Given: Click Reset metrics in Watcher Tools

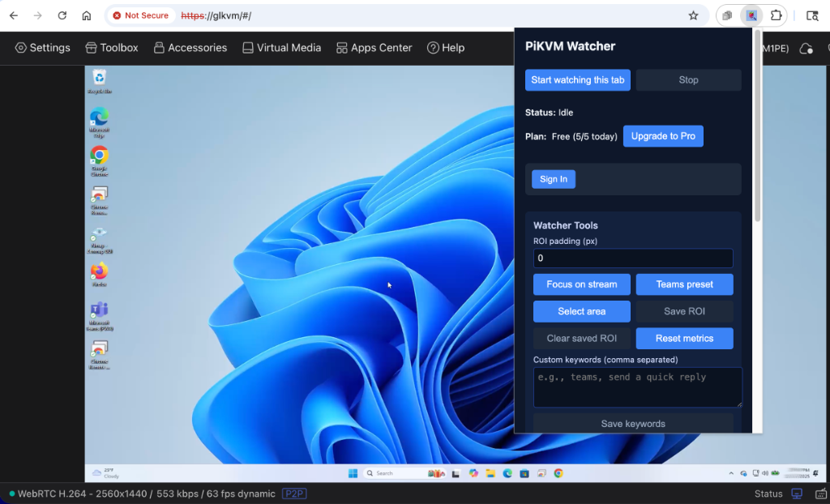Looking at the screenshot, I should [x=684, y=338].
